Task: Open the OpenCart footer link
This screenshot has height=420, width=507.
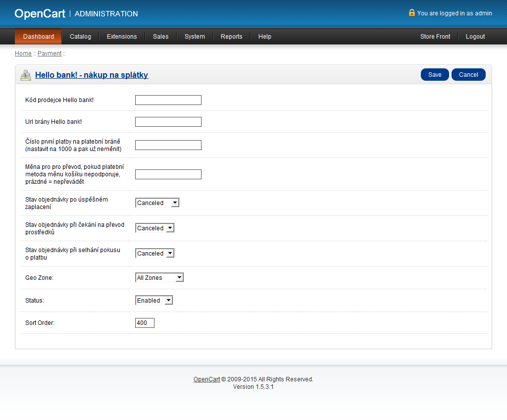Action: [206, 379]
